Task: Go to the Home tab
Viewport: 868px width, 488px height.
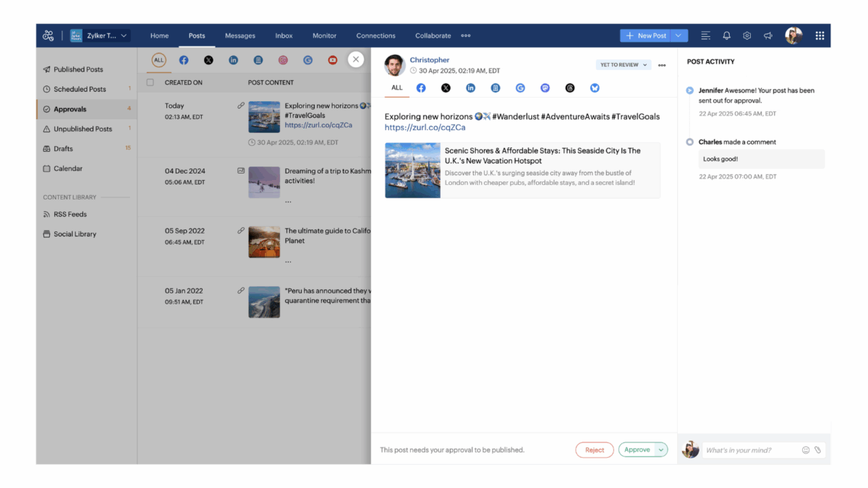Action: 159,35
